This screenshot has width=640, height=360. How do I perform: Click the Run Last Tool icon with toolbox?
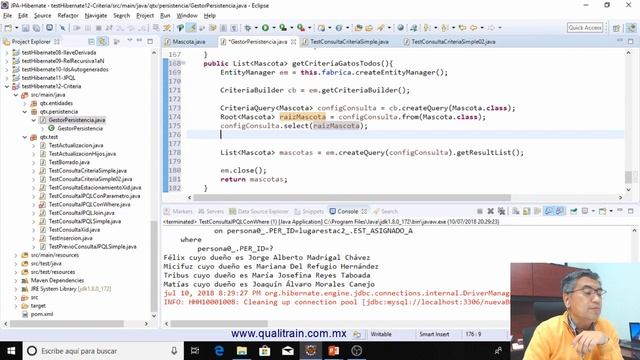[x=301, y=28]
